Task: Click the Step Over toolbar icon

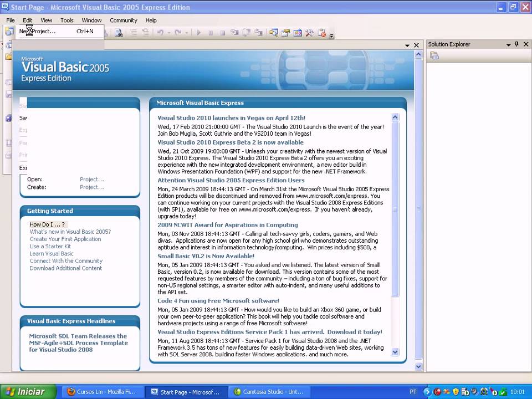Action: coord(247,33)
